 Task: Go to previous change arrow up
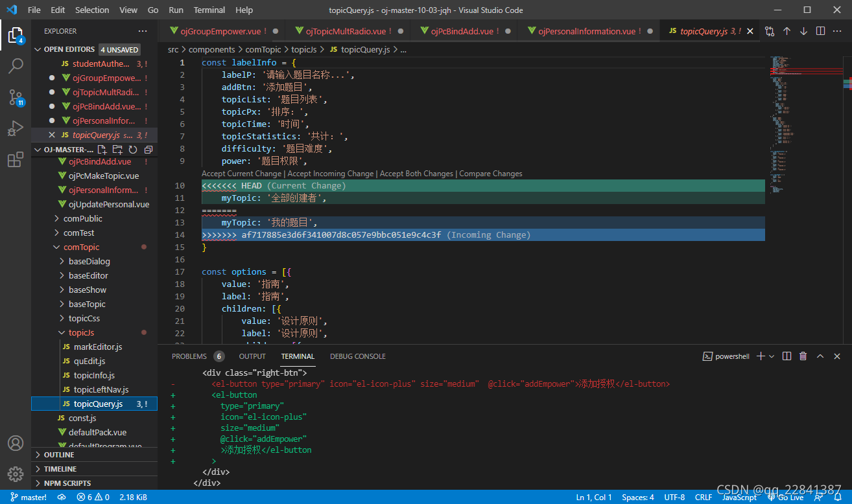click(787, 31)
